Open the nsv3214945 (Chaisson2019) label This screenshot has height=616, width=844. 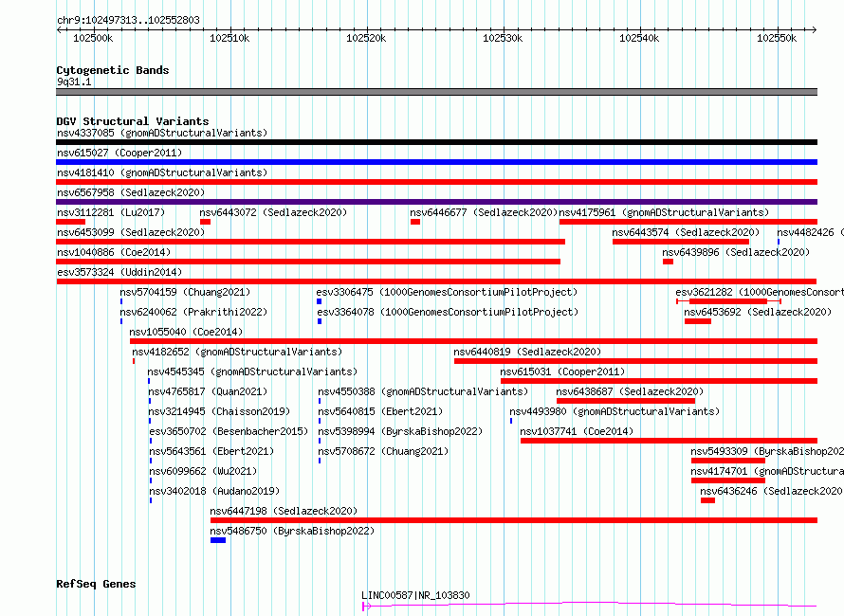(219, 411)
